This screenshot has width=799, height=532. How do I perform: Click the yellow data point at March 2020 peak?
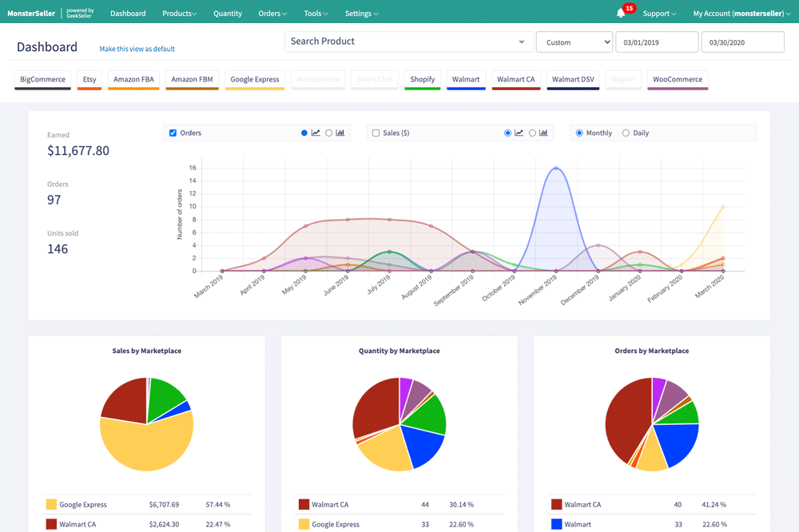tap(723, 207)
